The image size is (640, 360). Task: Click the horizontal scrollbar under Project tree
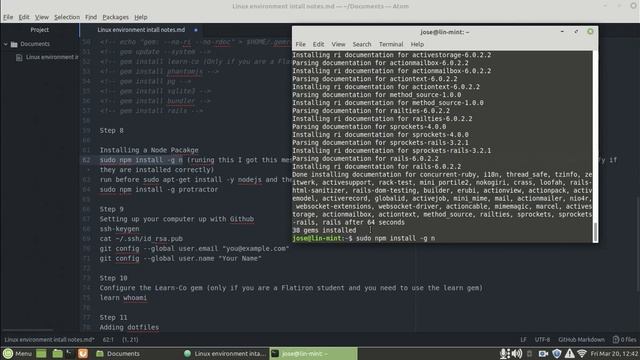tap(27, 330)
